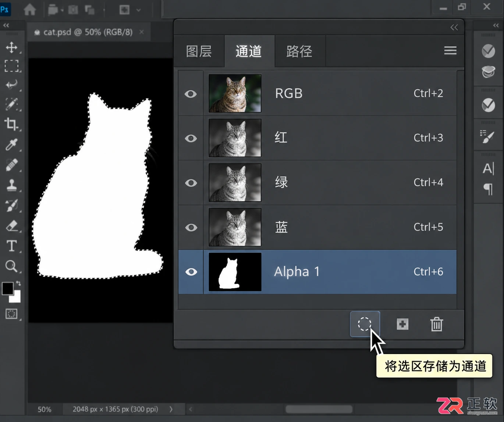Open the Paragraph panel icon

488,189
